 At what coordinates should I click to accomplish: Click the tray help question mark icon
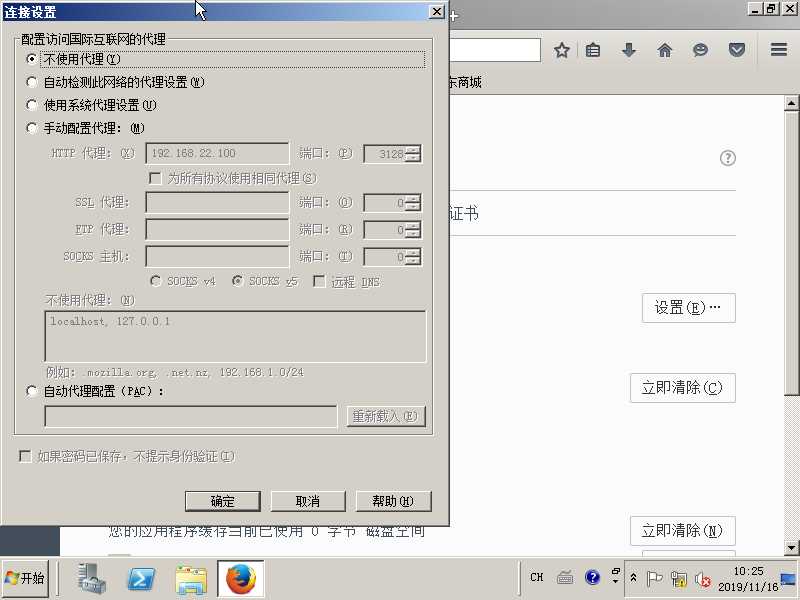click(592, 577)
